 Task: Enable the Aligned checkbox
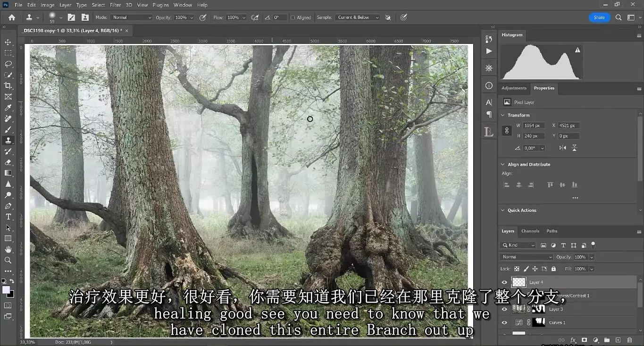293,17
